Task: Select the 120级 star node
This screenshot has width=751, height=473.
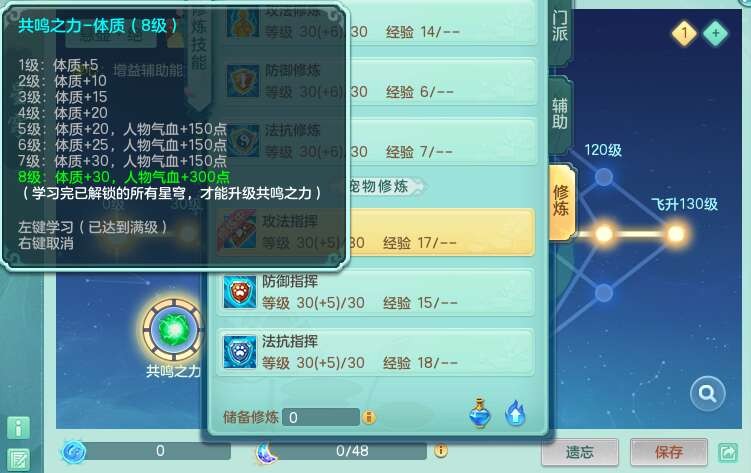Action: click(603, 177)
